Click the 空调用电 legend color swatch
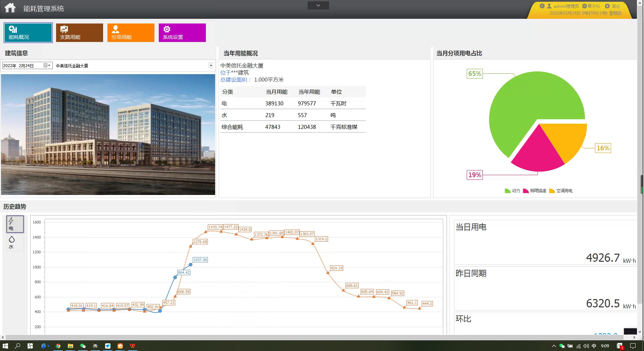The width and height of the screenshot is (644, 351). click(552, 191)
